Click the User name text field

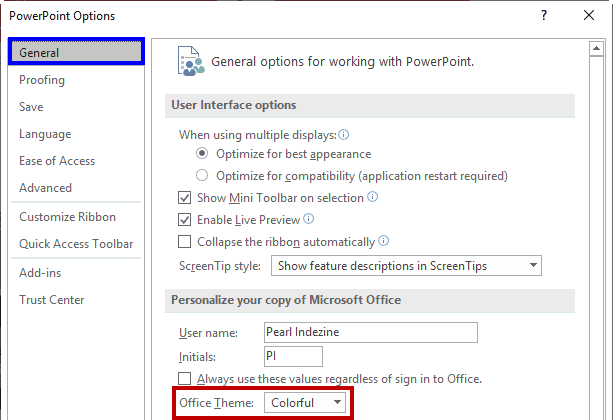click(371, 332)
